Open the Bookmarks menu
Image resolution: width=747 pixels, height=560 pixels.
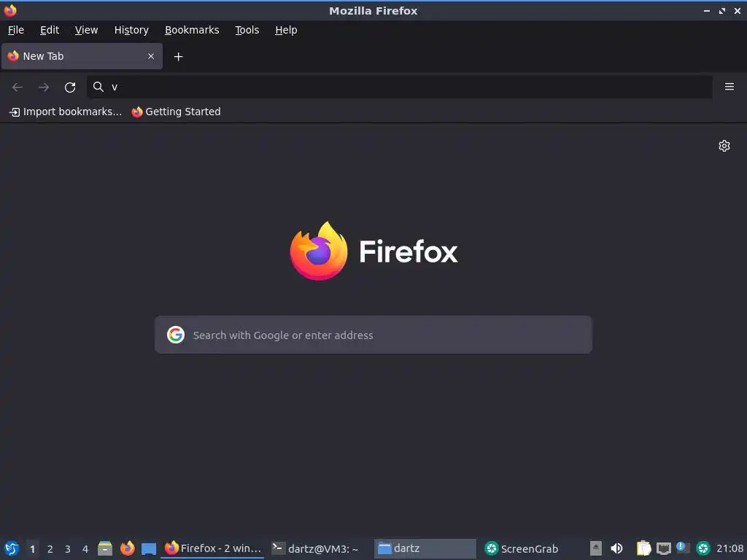click(x=192, y=30)
